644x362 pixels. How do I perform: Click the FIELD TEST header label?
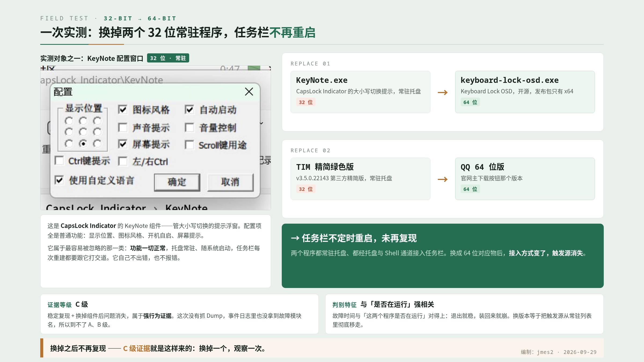point(64,18)
